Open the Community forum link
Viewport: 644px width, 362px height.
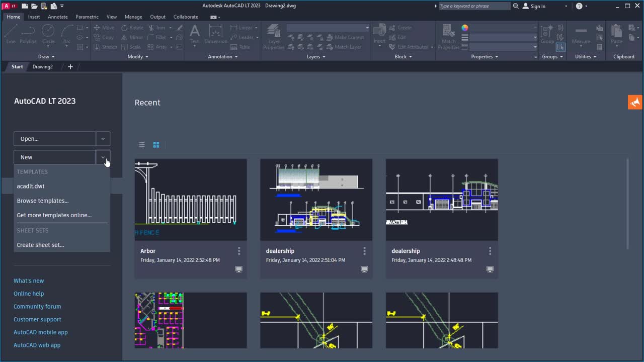pyautogui.click(x=37, y=306)
